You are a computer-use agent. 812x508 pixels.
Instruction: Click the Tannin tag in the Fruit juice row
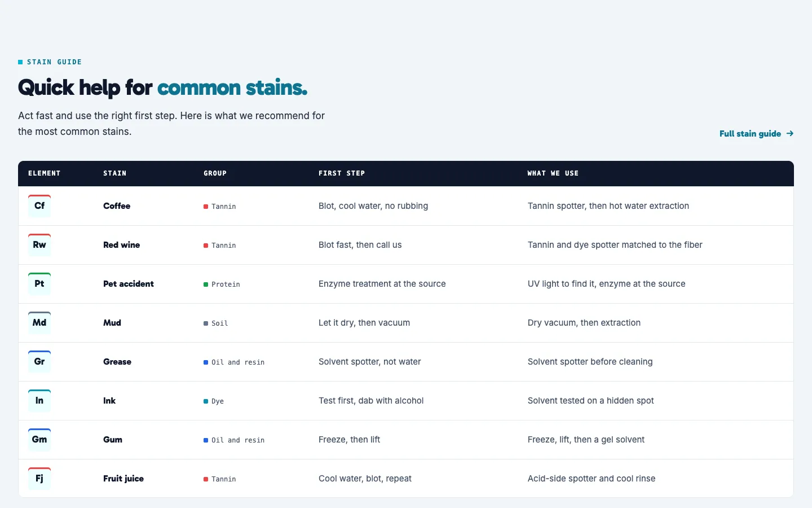pyautogui.click(x=220, y=479)
